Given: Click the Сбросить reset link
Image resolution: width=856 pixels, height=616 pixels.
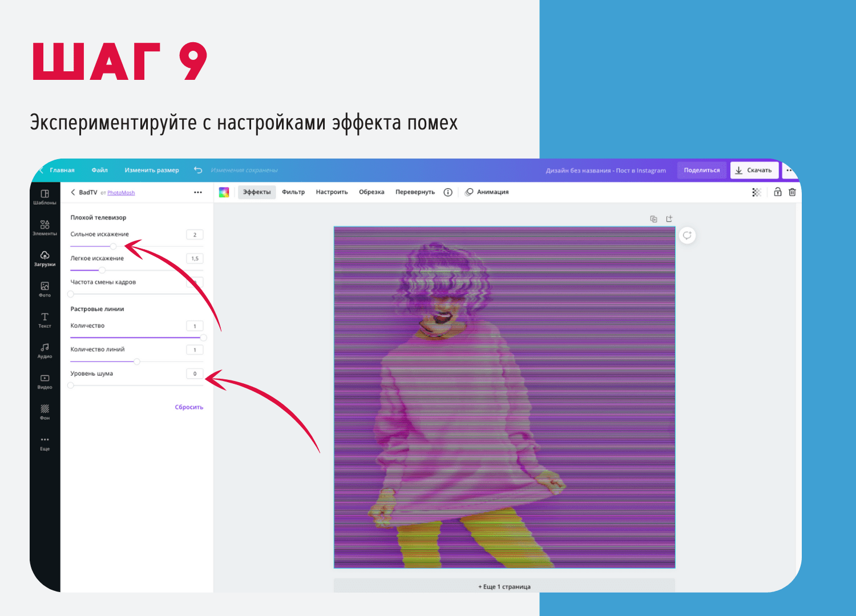Looking at the screenshot, I should tap(189, 407).
